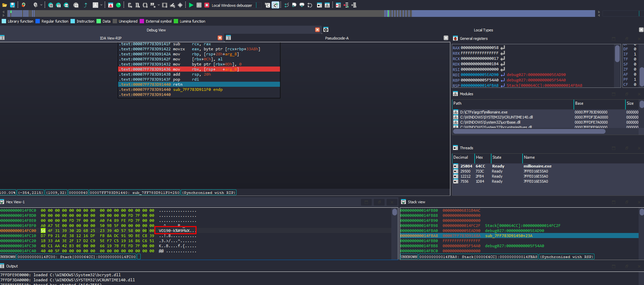644x285 pixels.
Task: Click the General registers bug icon
Action: coord(455,38)
